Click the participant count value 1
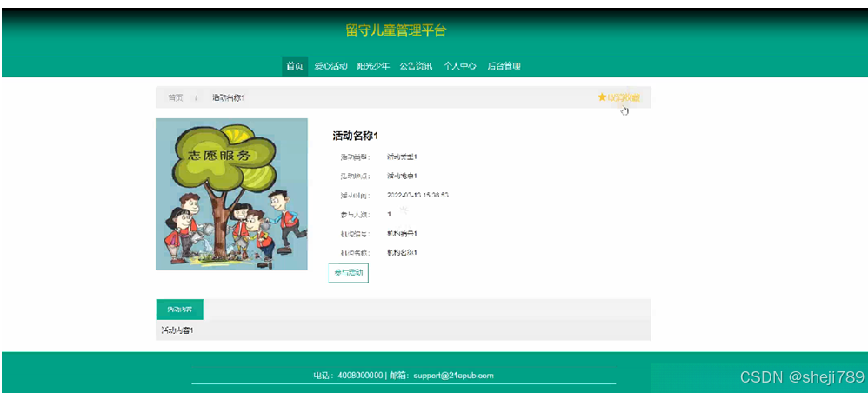Image resolution: width=868 pixels, height=393 pixels. tap(389, 214)
